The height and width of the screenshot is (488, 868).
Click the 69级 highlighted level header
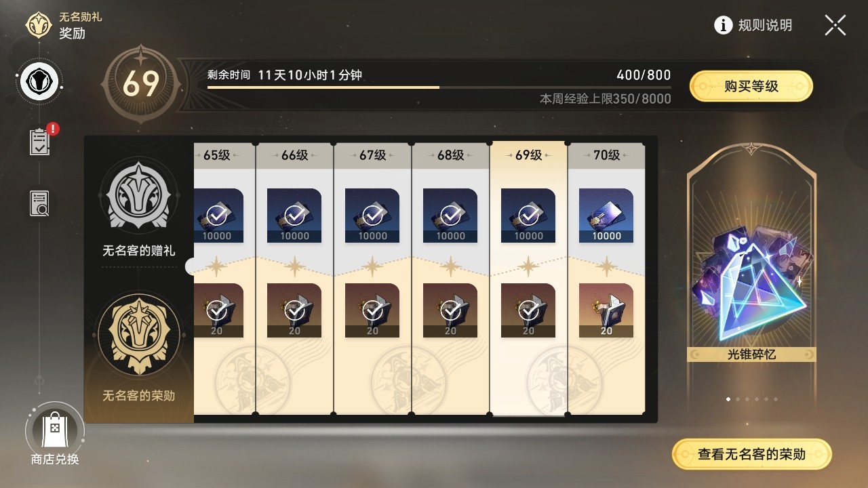point(528,155)
